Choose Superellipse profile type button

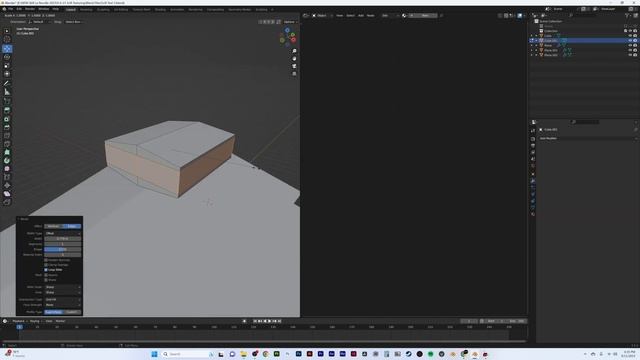click(x=53, y=312)
